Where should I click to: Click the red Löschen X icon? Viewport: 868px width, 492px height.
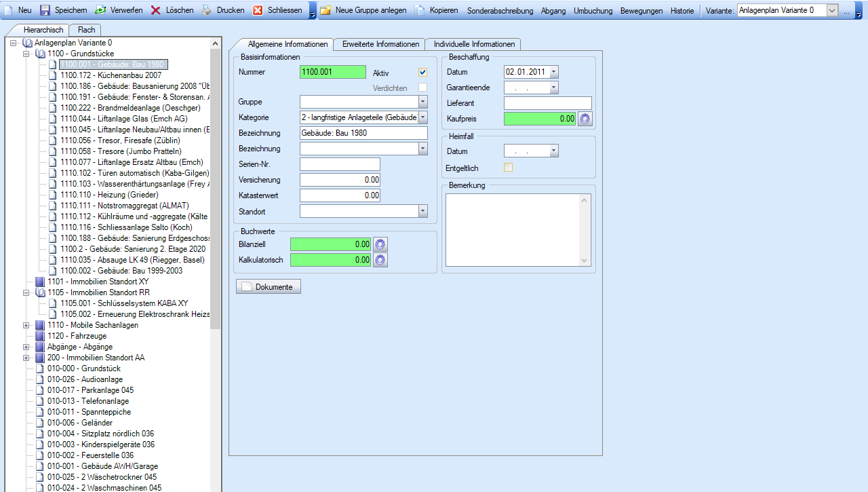point(156,10)
